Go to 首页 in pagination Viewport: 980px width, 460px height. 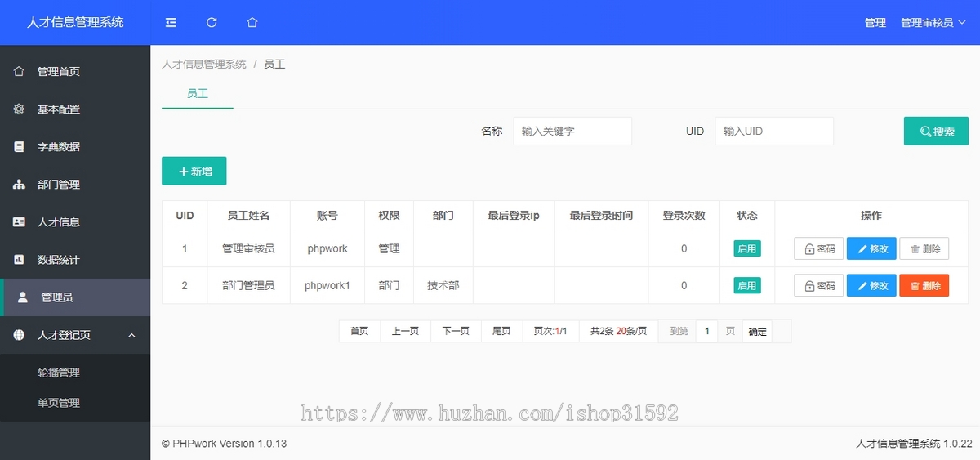[359, 331]
